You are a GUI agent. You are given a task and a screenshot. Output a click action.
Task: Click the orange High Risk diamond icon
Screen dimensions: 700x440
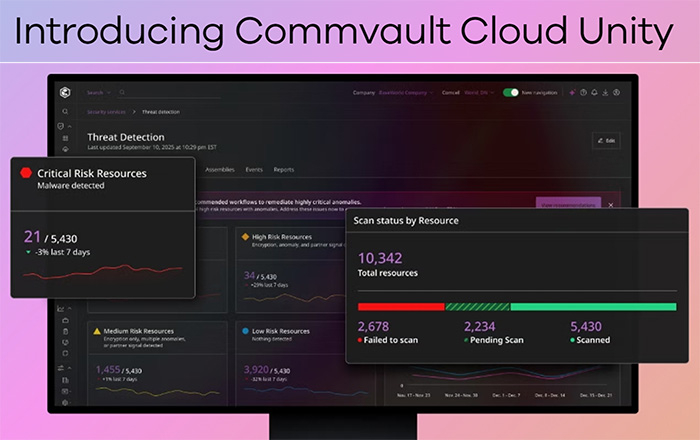245,237
